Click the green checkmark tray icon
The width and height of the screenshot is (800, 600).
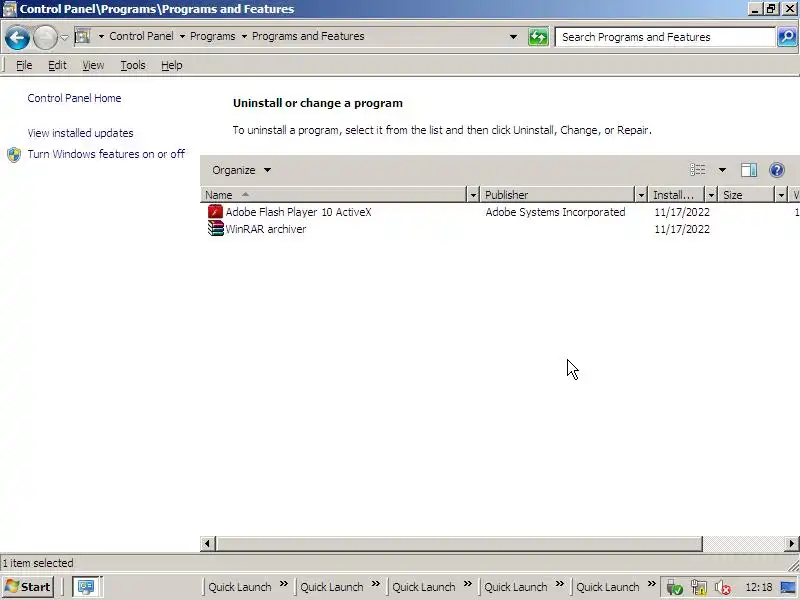point(674,588)
